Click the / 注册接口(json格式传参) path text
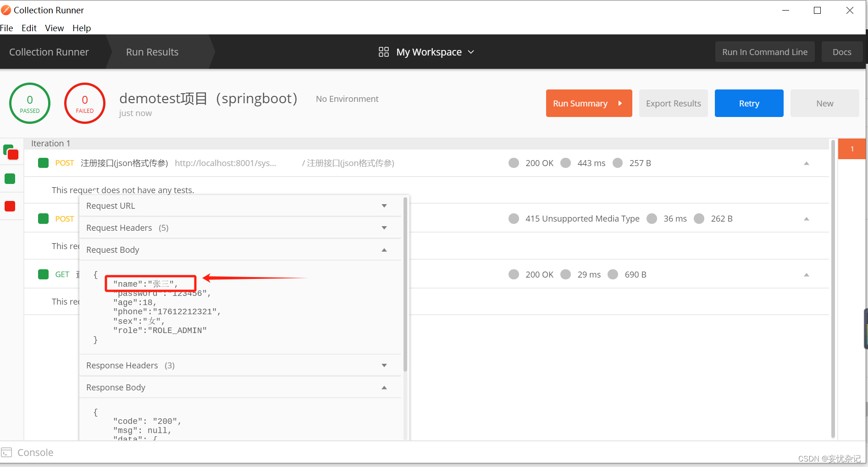Screen dimensions: 868x467 [348, 163]
